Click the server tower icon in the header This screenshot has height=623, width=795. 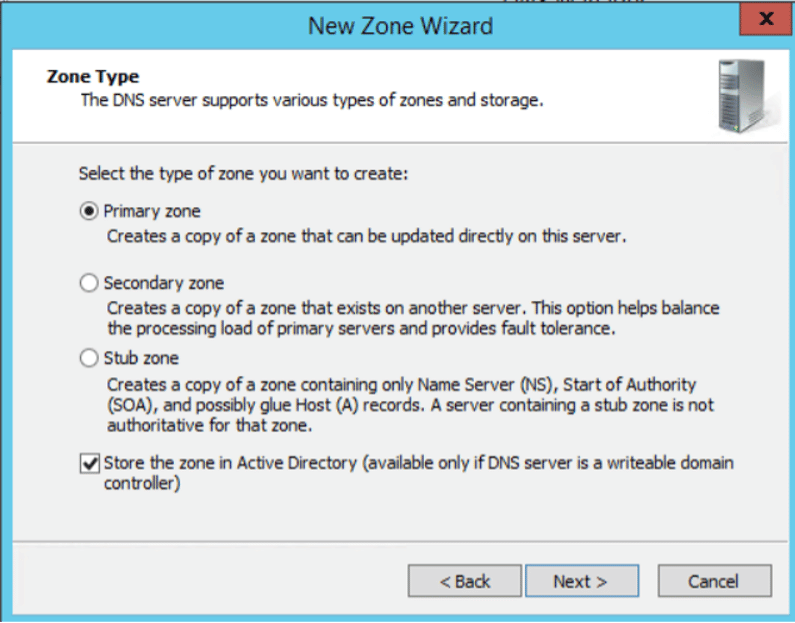(x=741, y=97)
